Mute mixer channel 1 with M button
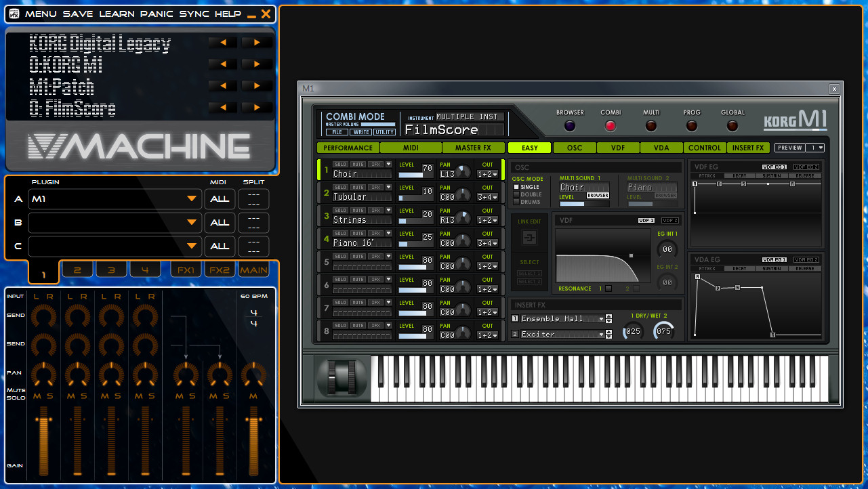868x489 pixels. coord(37,396)
